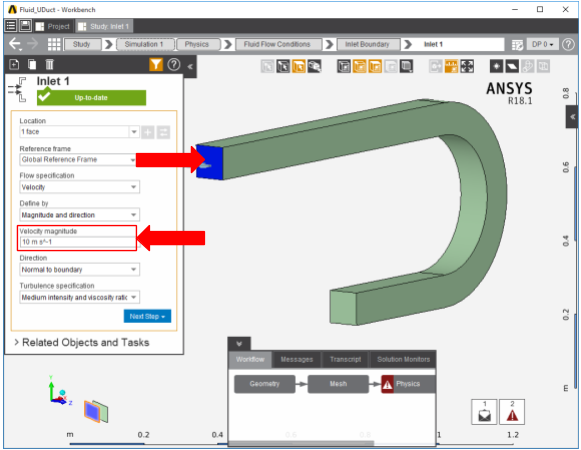Open the grid view navigation icon
Image resolution: width=581 pixels, height=450 pixels.
point(54,44)
